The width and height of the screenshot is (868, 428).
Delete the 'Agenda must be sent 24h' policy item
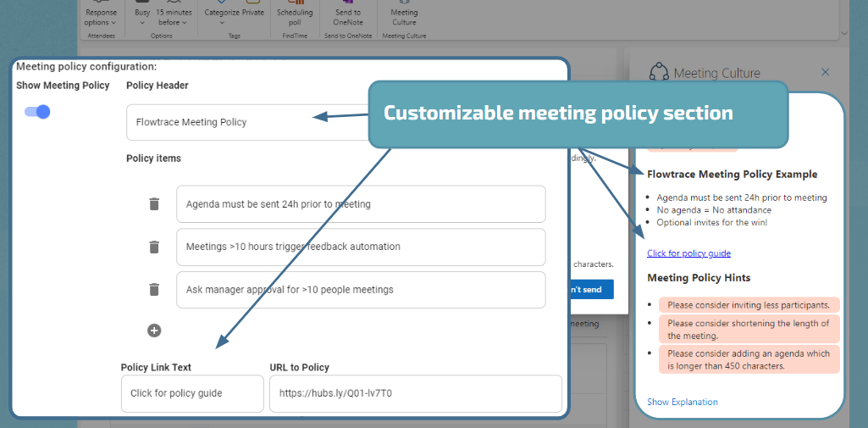[154, 204]
